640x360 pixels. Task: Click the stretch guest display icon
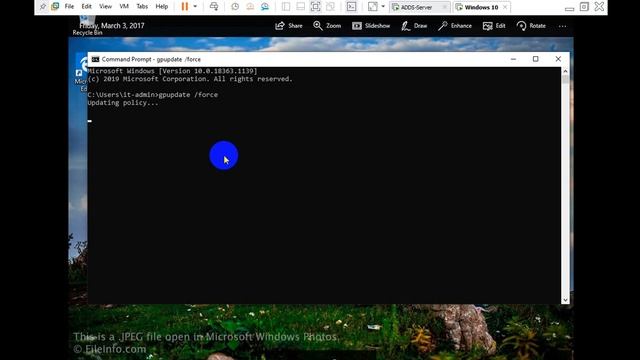click(373, 7)
